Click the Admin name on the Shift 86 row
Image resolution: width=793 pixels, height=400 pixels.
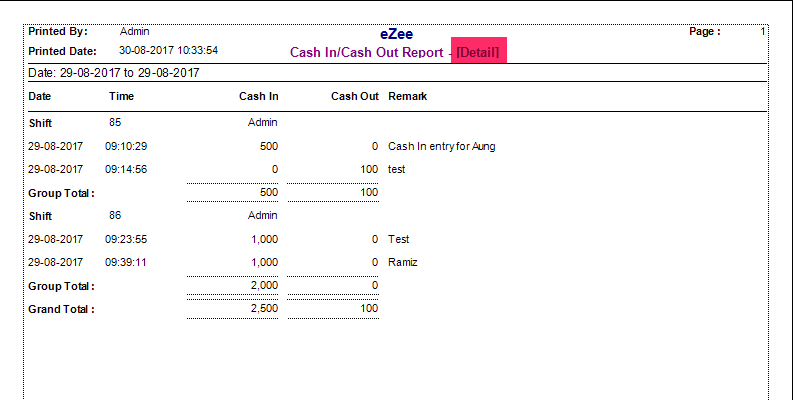coord(262,215)
